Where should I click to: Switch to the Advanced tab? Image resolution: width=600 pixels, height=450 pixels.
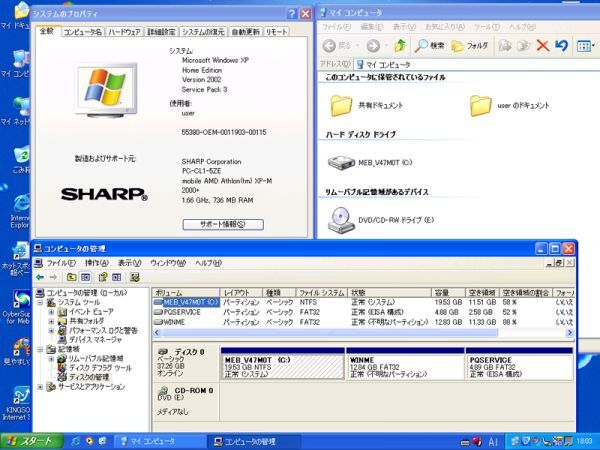pyautogui.click(x=161, y=32)
